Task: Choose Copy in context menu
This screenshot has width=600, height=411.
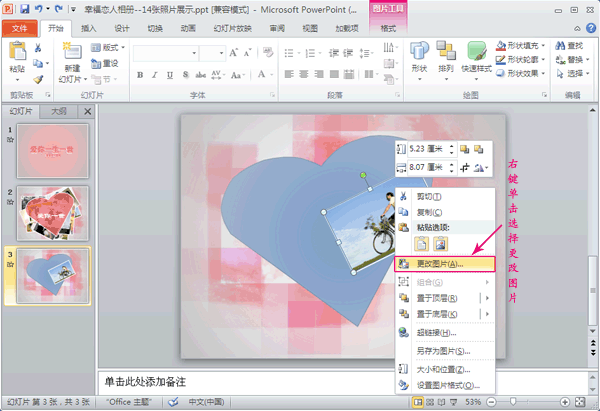Action: click(x=445, y=212)
